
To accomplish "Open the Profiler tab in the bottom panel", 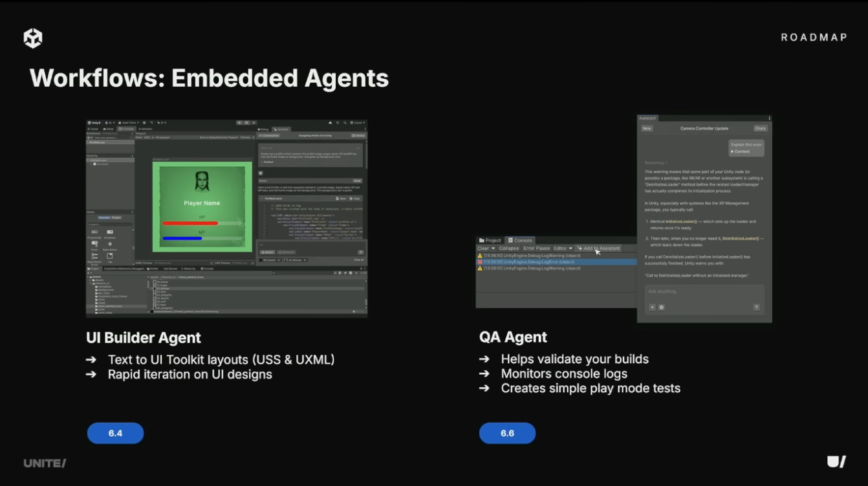I will coord(152,269).
